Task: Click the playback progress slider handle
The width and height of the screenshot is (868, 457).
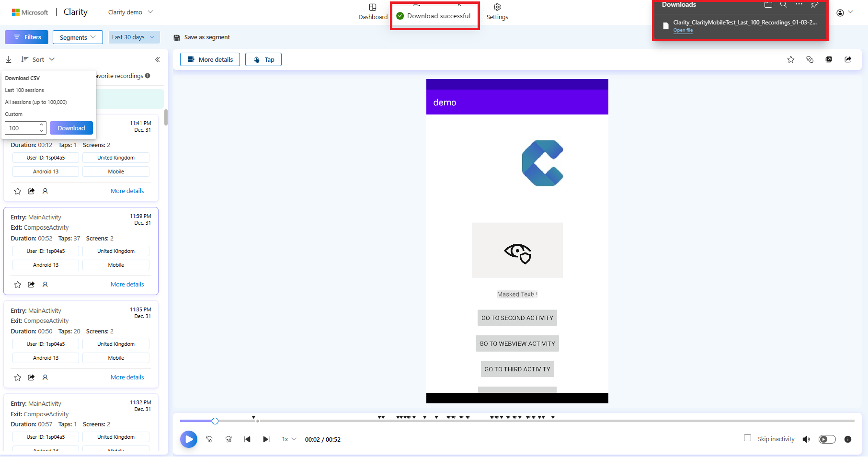Action: pos(215,421)
